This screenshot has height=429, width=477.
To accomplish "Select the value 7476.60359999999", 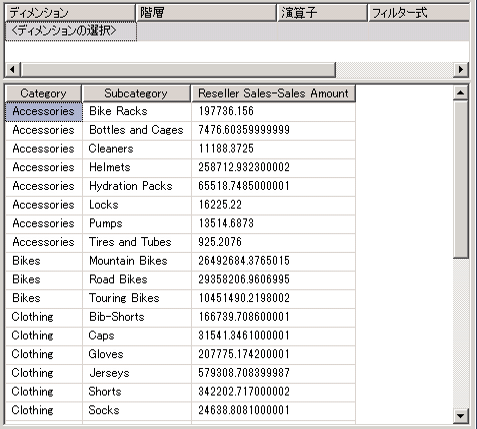I will tap(274, 130).
